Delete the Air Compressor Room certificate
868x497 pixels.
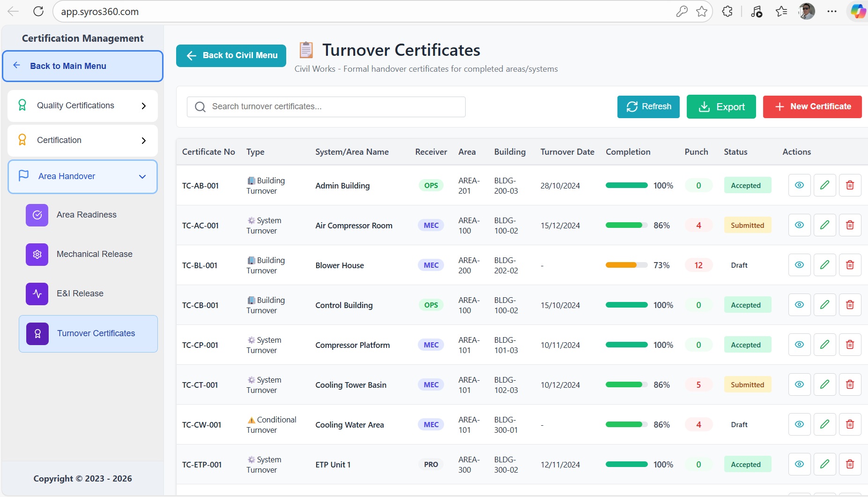point(850,225)
